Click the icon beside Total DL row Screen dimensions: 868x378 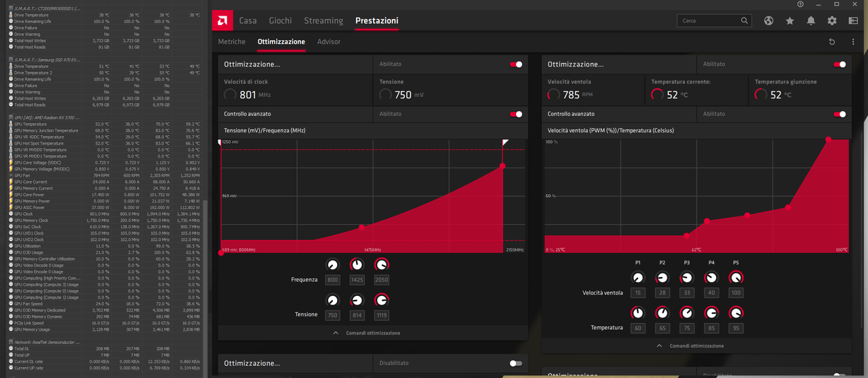[x=11, y=349]
